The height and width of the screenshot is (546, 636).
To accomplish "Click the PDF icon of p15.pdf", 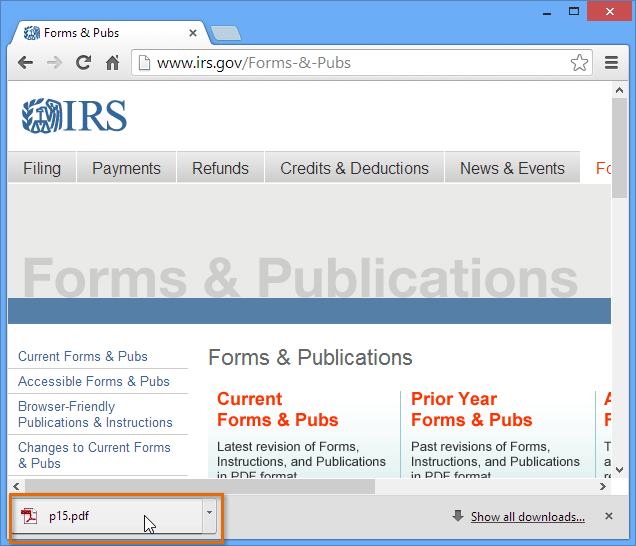I will tap(29, 516).
